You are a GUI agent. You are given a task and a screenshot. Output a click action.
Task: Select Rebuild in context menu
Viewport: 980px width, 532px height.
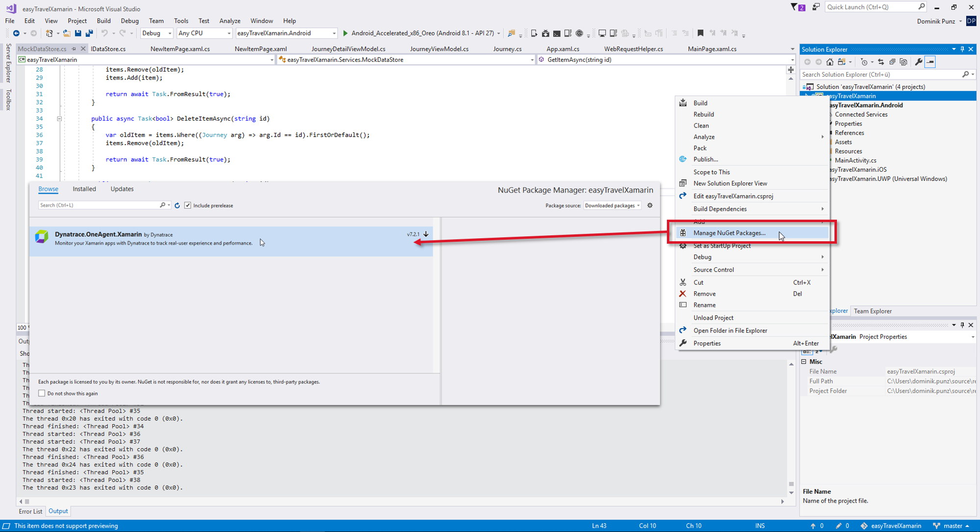click(752, 114)
